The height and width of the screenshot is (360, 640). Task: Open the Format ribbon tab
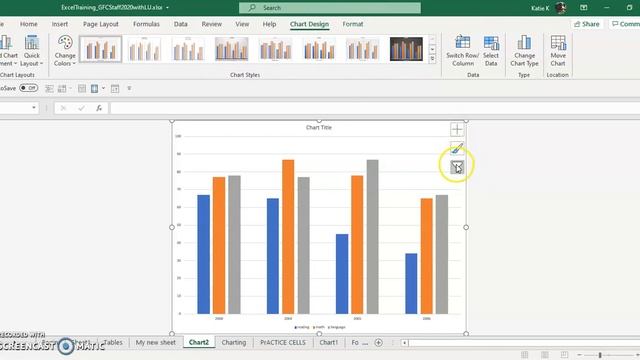click(353, 24)
